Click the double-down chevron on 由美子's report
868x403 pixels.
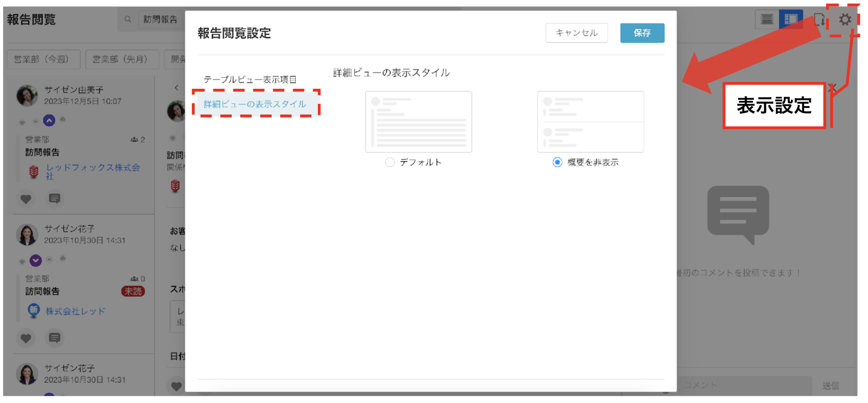pyautogui.click(x=22, y=122)
